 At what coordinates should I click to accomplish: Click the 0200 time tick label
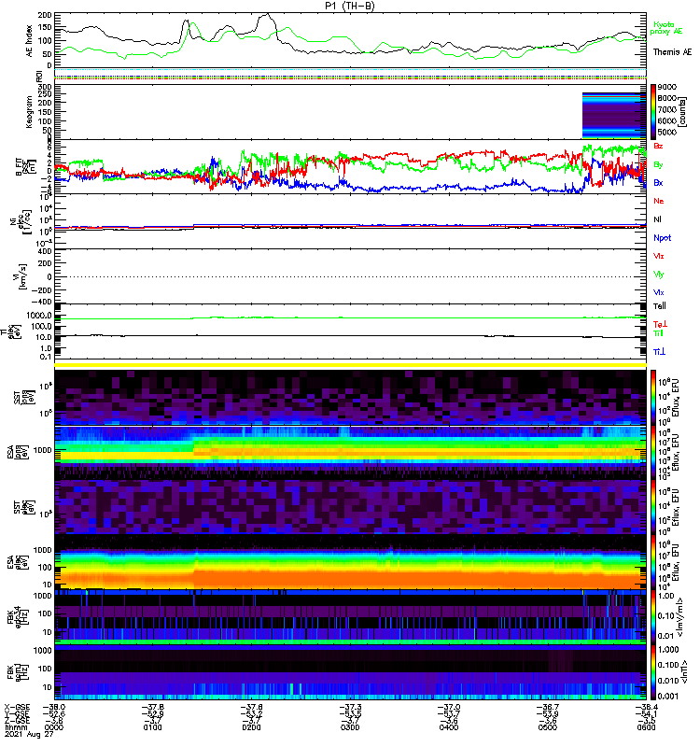251,727
